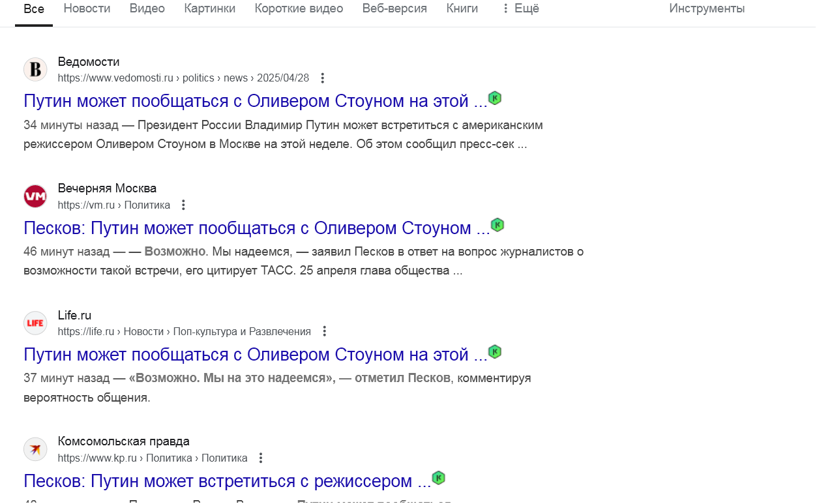Click the Вечерняя Москва VM favicon

point(35,196)
